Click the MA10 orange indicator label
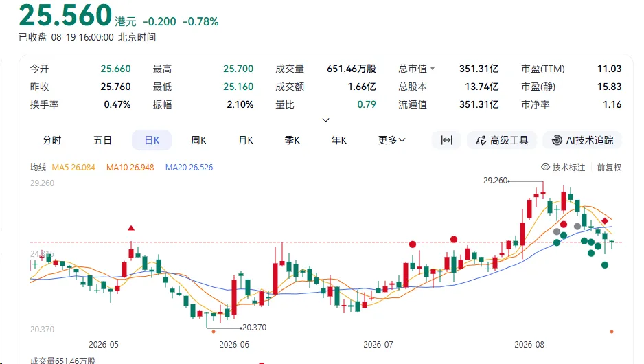This screenshot has width=644, height=364. [x=130, y=167]
